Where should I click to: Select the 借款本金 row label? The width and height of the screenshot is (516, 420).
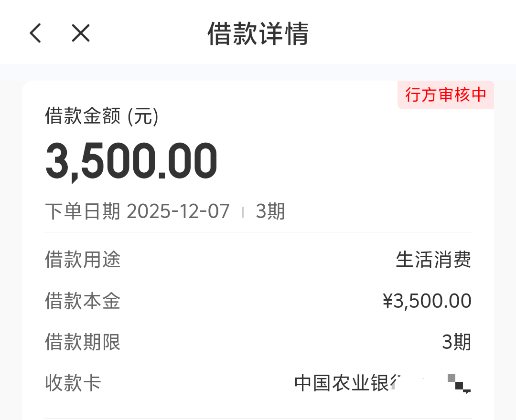[83, 301]
